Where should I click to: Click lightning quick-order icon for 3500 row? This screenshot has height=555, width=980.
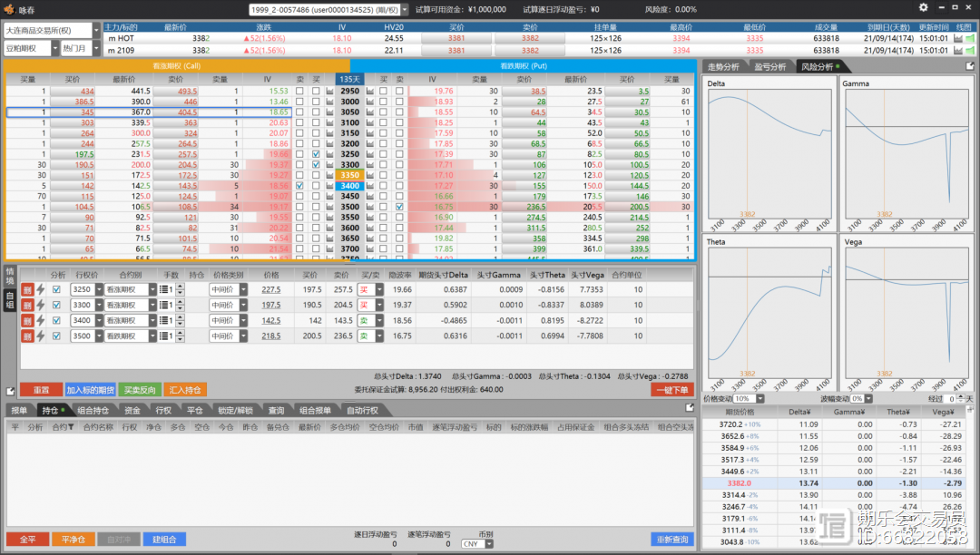(41, 336)
